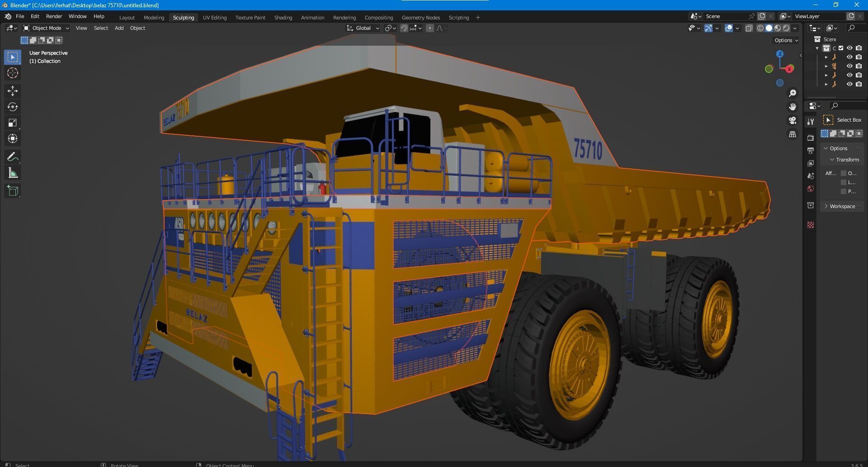This screenshot has width=868, height=467.
Task: Pin the Scene with the pin icon
Action: 752,16
